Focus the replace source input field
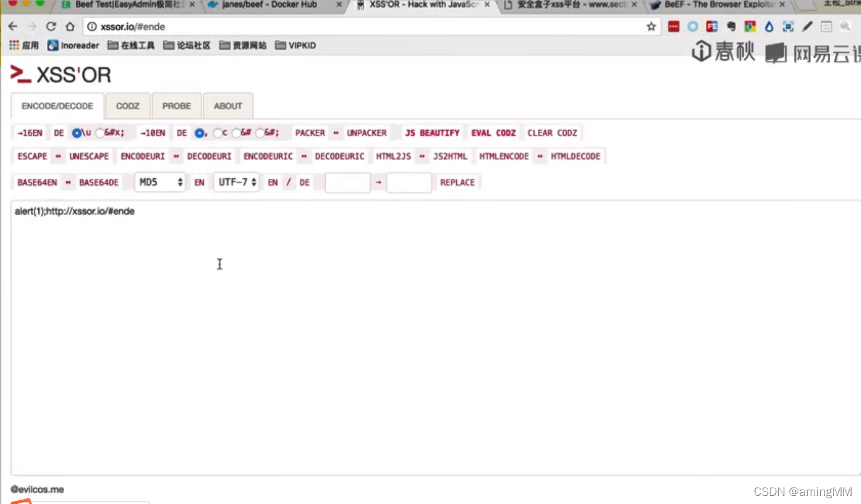 pos(348,183)
